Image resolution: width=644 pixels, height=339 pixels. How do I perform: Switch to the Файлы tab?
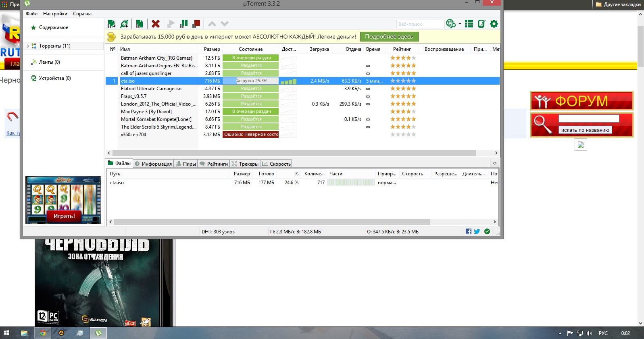pyautogui.click(x=119, y=163)
